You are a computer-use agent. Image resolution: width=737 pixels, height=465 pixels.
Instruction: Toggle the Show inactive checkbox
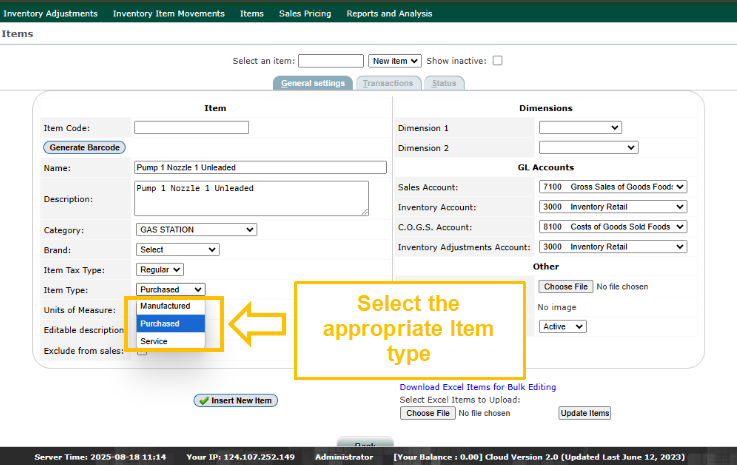click(497, 61)
